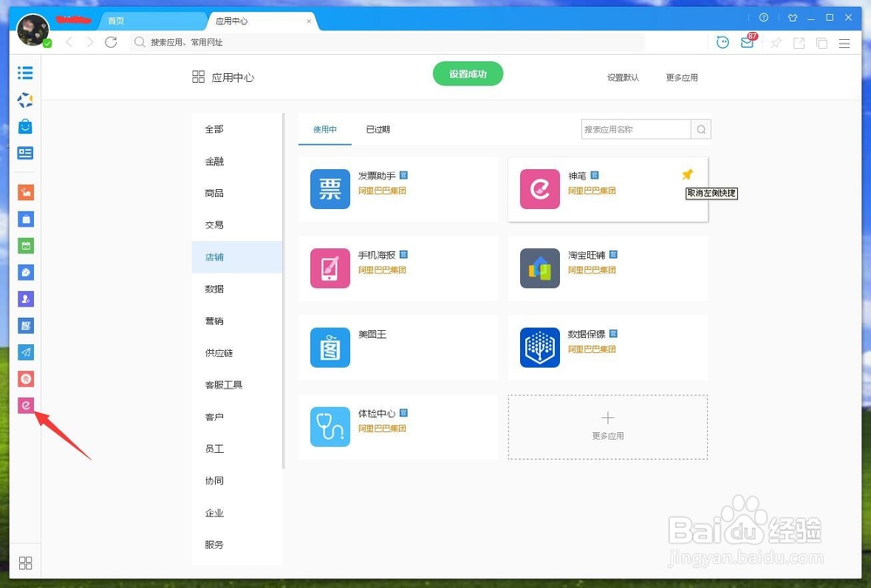This screenshot has width=871, height=588.
Task: Open the skin shirt icon in title bar
Action: pos(793,17)
